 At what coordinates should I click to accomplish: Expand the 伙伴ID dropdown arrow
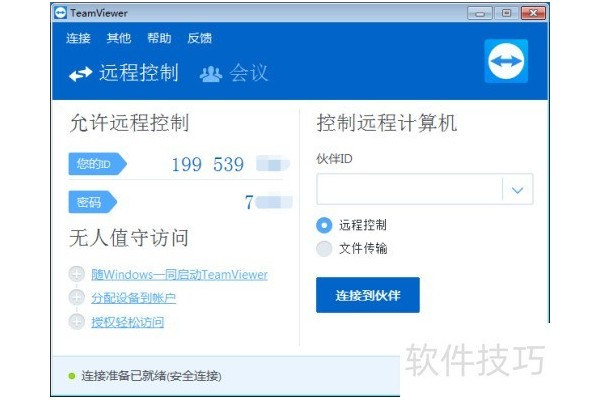517,189
